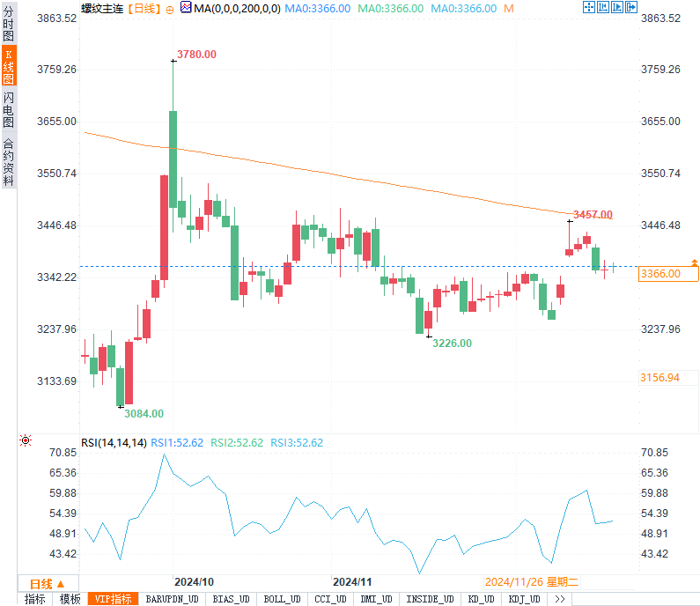
Task: Expand the 日线 period selector
Action: click(48, 584)
